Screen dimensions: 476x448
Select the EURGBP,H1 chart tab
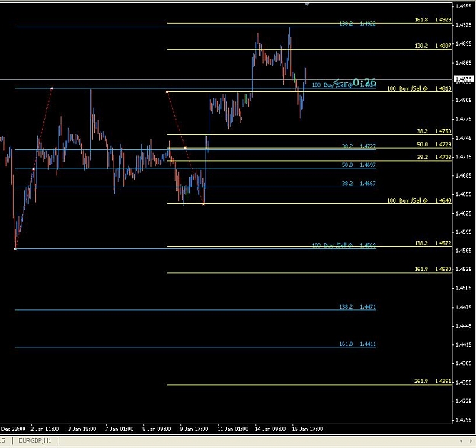[34, 440]
